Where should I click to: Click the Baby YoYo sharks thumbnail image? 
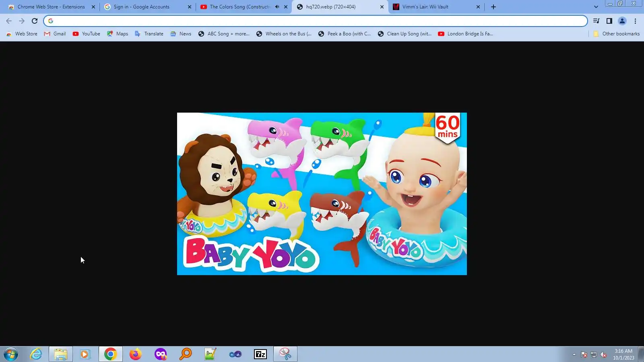[x=322, y=194]
